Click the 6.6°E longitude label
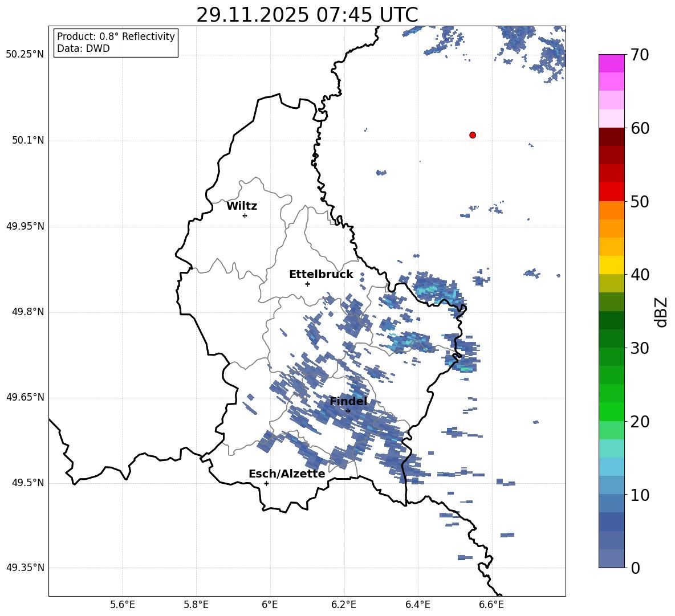Screen dimensions: 675x616 tap(491, 605)
